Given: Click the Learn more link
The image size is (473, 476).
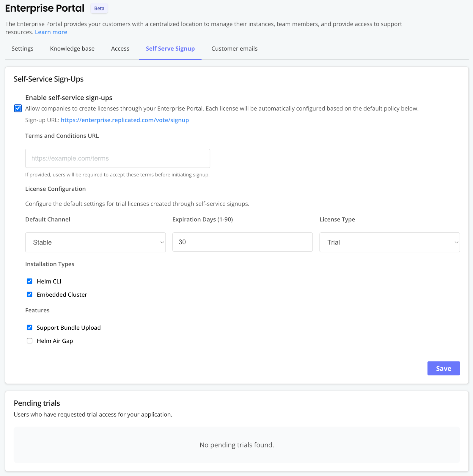Looking at the screenshot, I should 51,32.
